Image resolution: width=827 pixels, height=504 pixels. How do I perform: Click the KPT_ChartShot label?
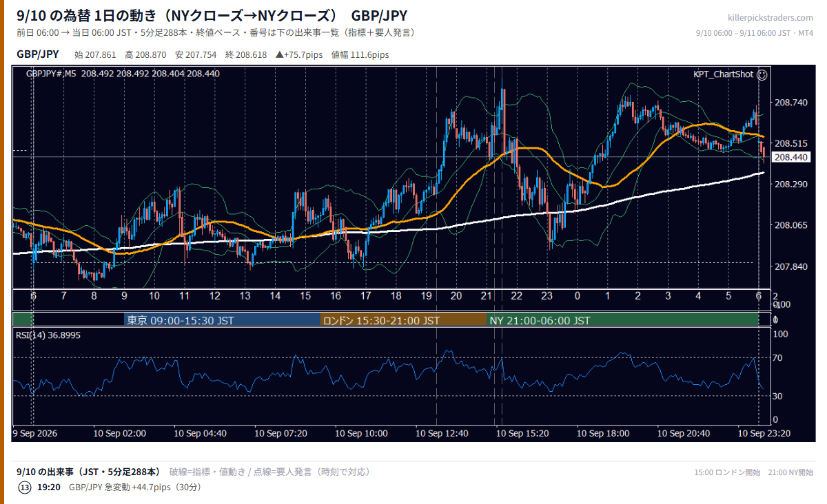[x=723, y=74]
